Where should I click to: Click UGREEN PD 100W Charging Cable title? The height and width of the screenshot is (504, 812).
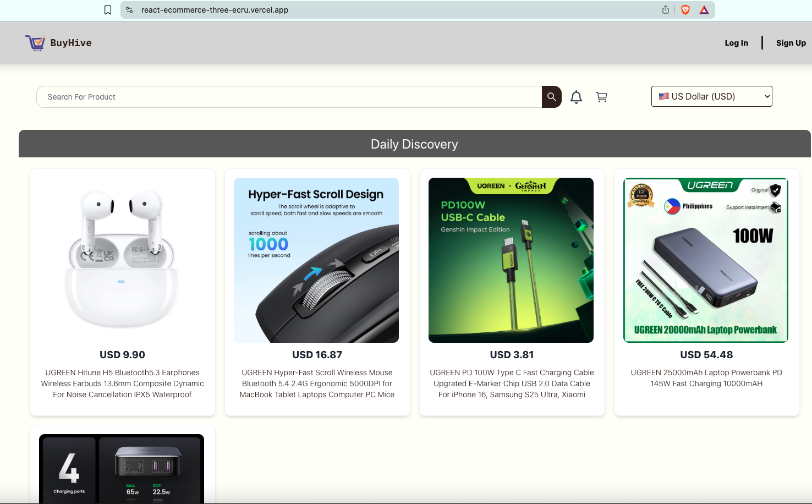tap(512, 384)
